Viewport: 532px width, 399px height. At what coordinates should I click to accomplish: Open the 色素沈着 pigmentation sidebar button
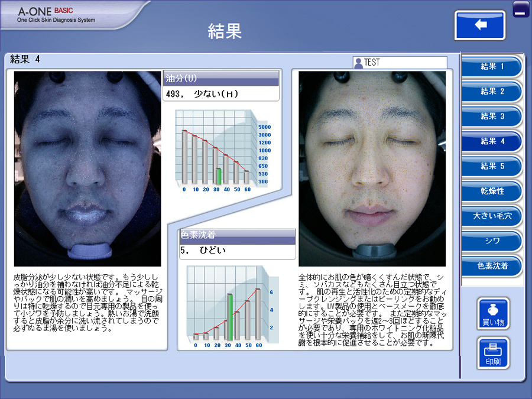[x=492, y=266]
